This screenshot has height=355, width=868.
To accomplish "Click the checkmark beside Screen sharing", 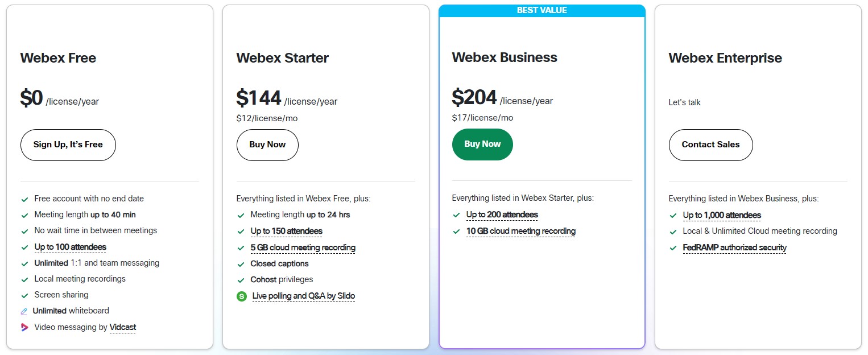I will pos(24,295).
